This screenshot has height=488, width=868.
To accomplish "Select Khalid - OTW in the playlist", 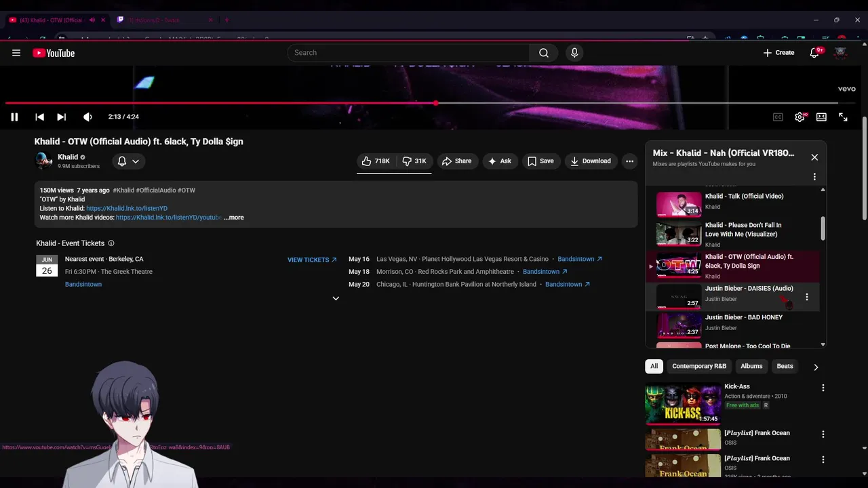I will click(x=732, y=266).
